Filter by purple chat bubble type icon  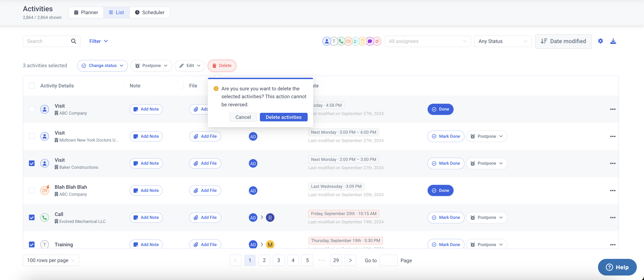(x=370, y=41)
